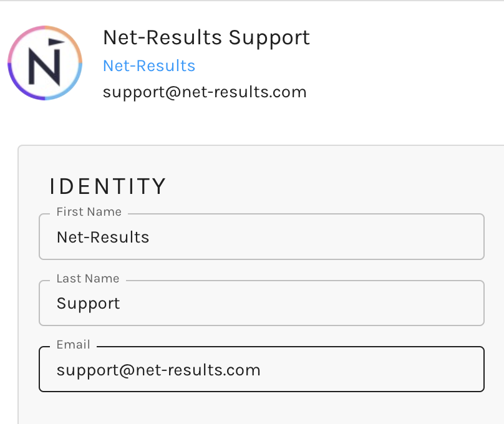Focus the Email input field
The image size is (504, 424).
(261, 369)
